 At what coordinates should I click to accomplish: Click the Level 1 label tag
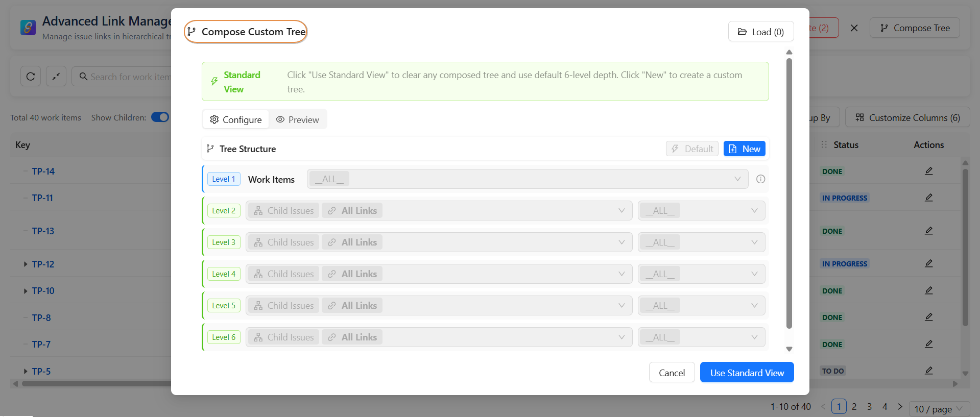224,179
